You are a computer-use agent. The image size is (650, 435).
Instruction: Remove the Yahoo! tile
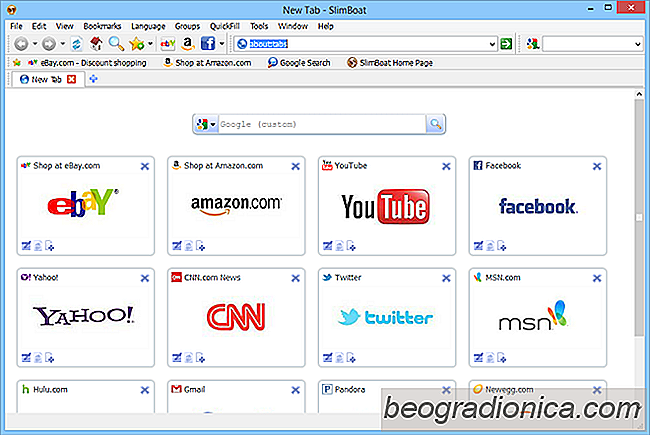pyautogui.click(x=145, y=278)
